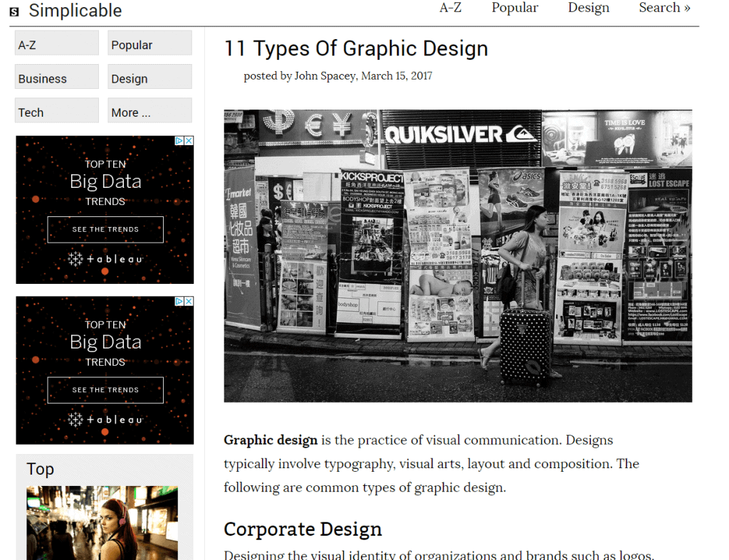Open the A-Z link in the top navigation
Screen dimensions: 729x560
pos(450,8)
